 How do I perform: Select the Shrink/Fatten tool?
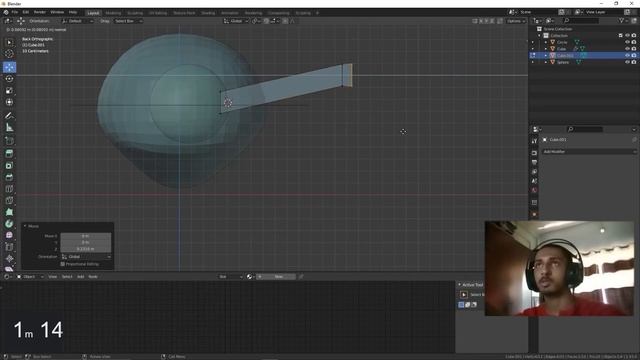pos(9,258)
